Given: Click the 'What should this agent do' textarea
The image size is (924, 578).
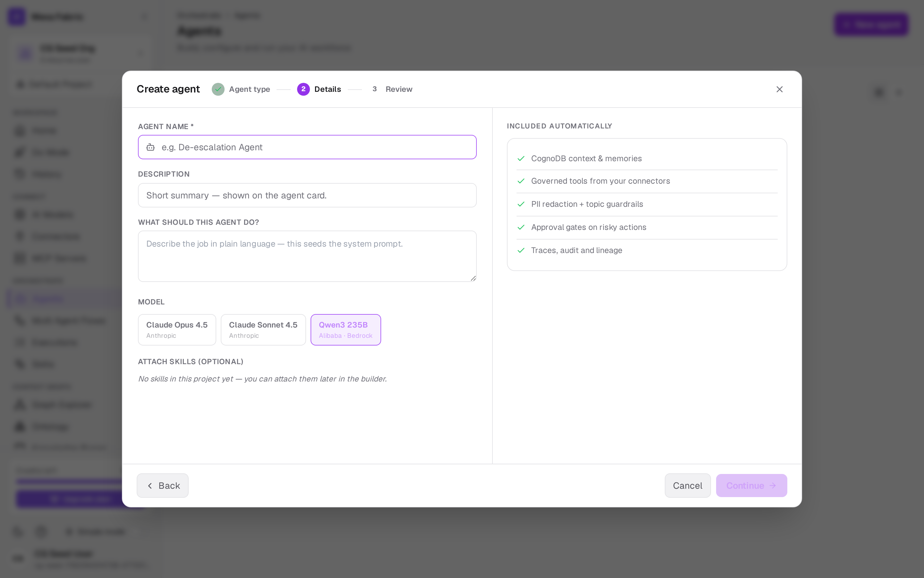Looking at the screenshot, I should [307, 256].
